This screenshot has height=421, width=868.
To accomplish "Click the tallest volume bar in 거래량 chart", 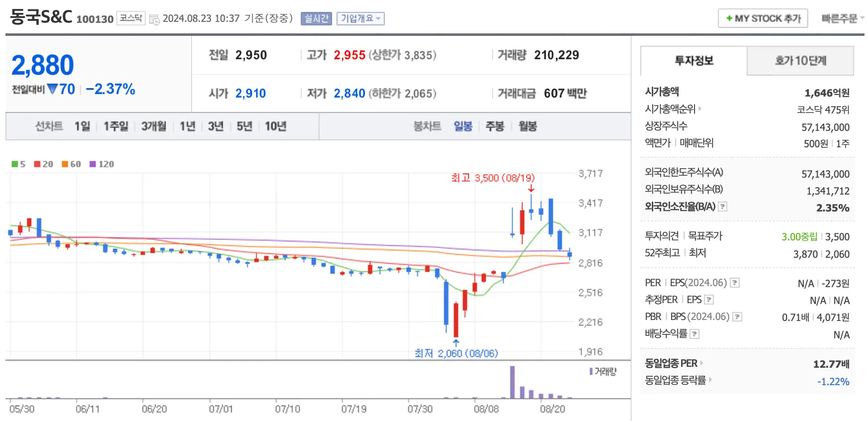I will pos(512,382).
